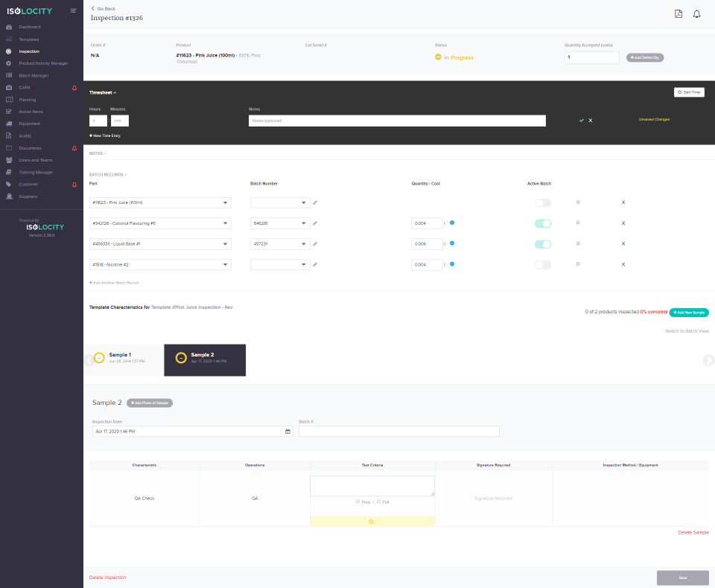Collapse the sidebar with the hamburger icon
715x588 pixels.
pyautogui.click(x=74, y=10)
